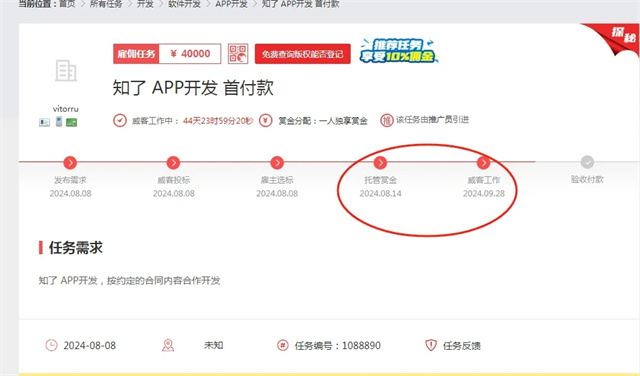The image size is (640, 376).
Task: Click the countdown 44天23时59分20秒
Action: (x=218, y=121)
